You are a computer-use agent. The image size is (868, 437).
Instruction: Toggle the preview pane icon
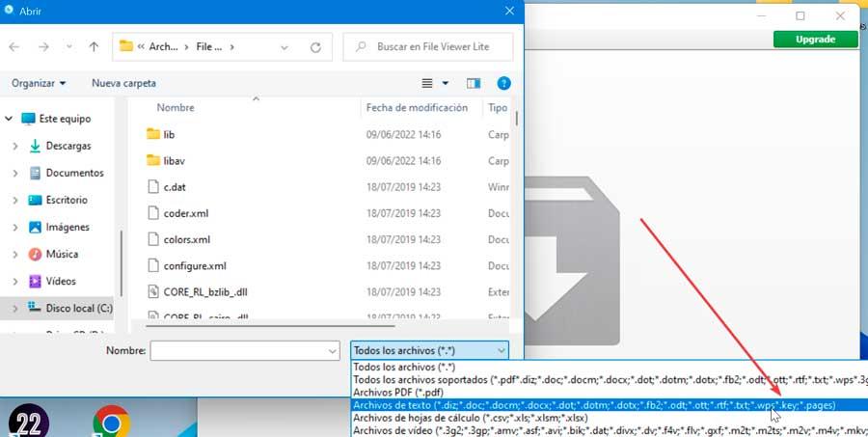coord(473,84)
